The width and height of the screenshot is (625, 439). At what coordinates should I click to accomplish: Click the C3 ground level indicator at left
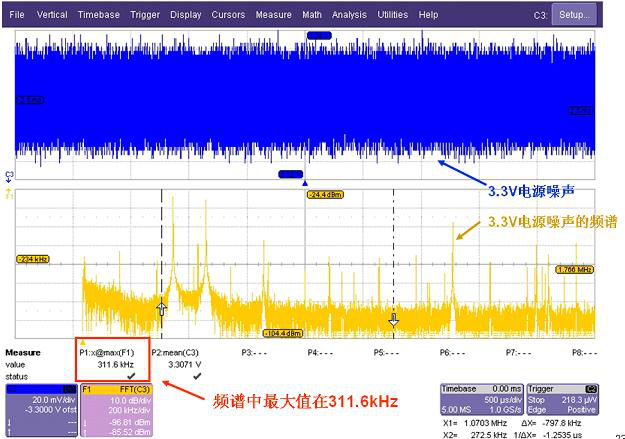coord(10,176)
